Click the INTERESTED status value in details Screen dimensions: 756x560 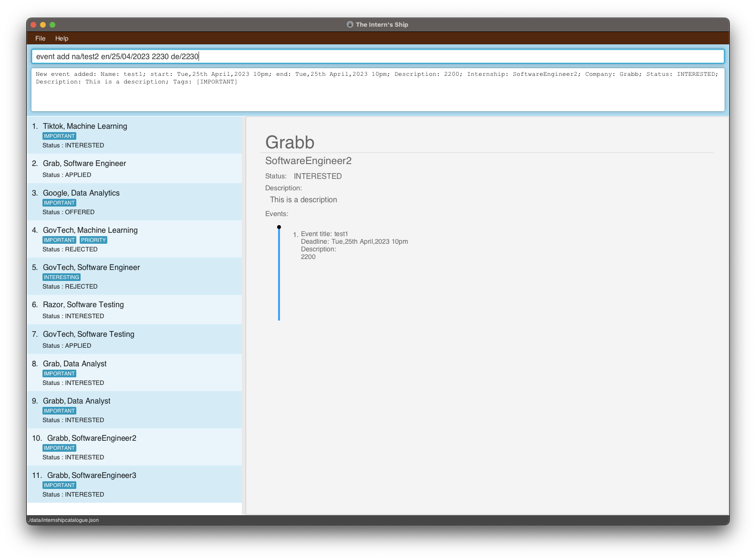[318, 176]
